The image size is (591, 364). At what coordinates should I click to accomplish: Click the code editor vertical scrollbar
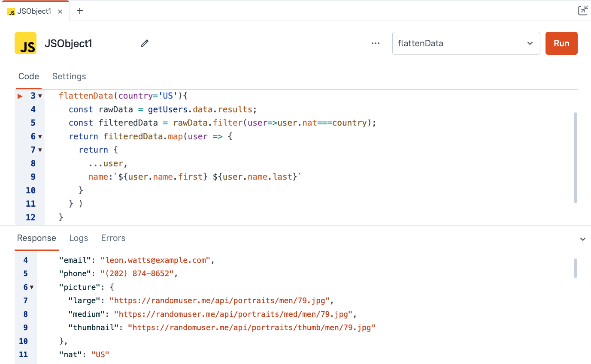point(575,157)
